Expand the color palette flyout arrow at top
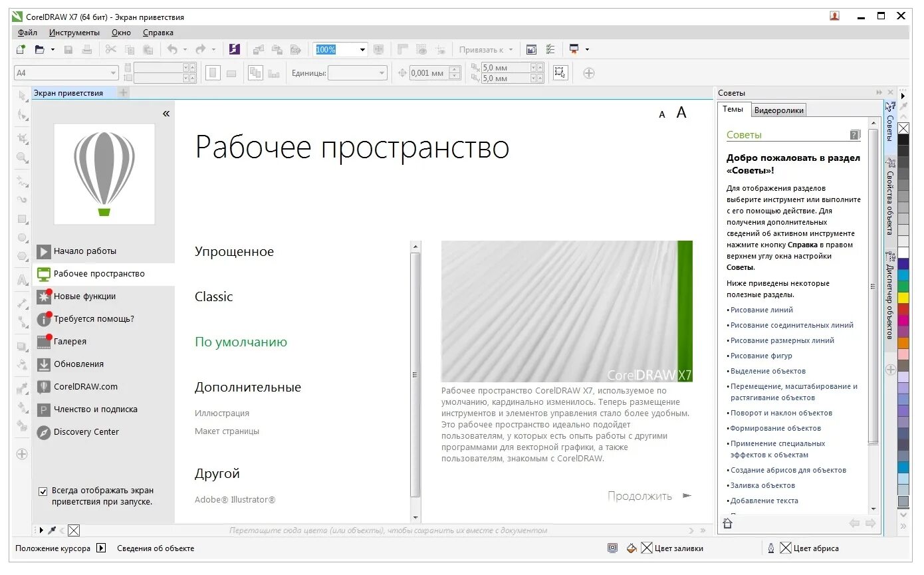Image resolution: width=924 pixels, height=575 pixels. tap(903, 96)
